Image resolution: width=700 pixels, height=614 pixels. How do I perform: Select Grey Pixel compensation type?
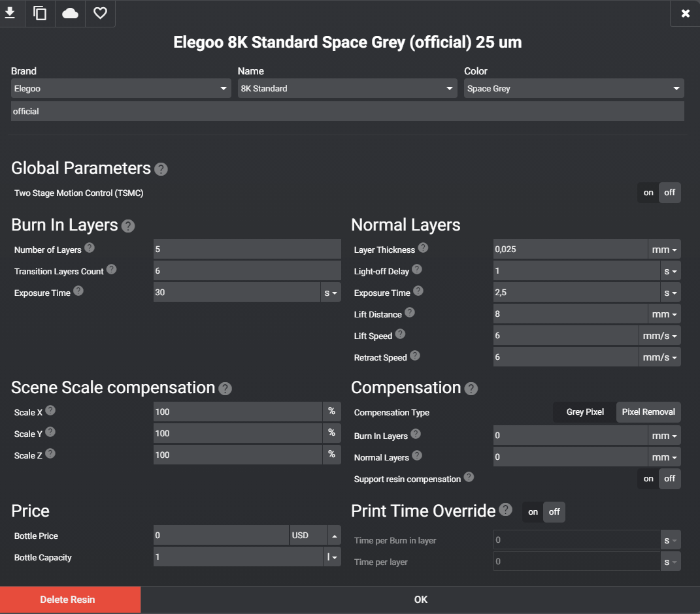584,412
